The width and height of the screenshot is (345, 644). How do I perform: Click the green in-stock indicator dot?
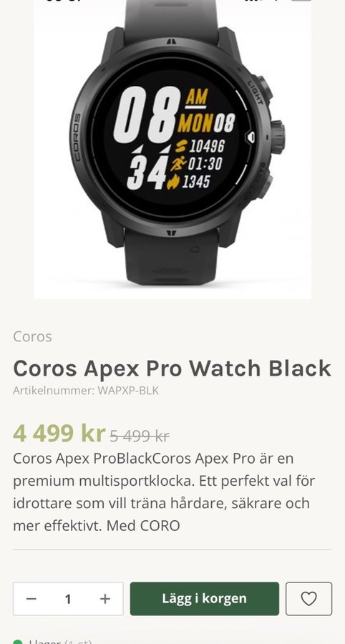(17, 642)
